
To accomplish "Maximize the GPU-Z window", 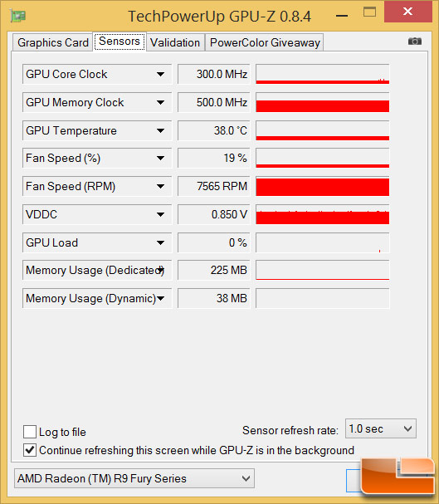I will [x=369, y=12].
